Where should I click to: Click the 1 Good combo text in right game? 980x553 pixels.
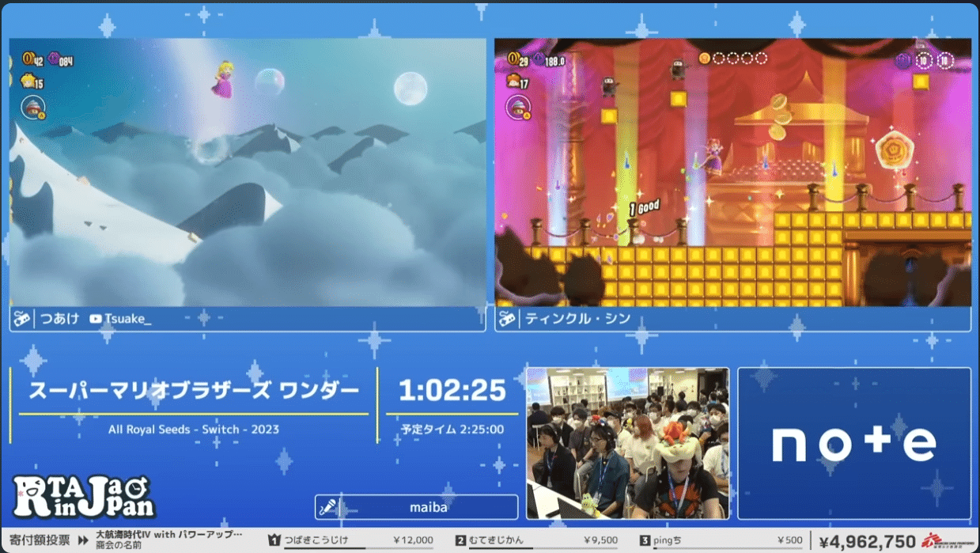point(644,209)
